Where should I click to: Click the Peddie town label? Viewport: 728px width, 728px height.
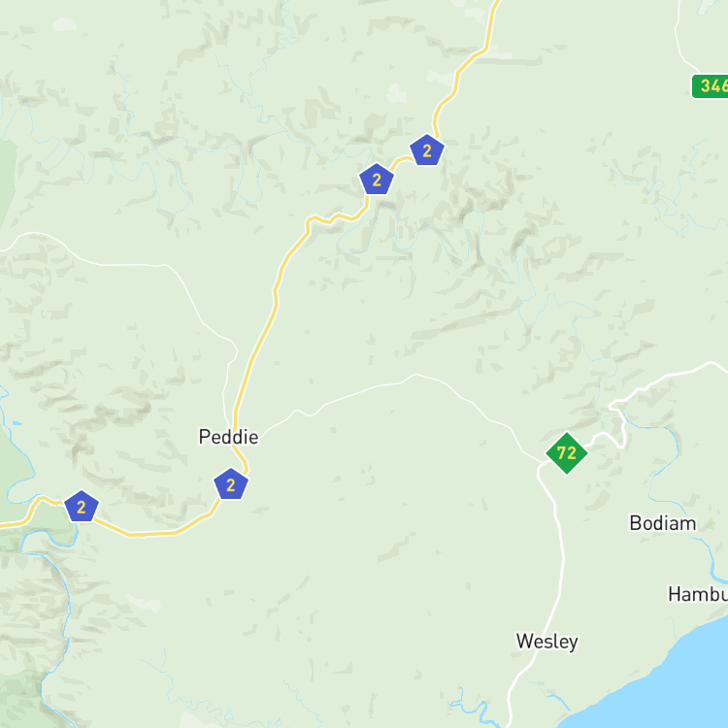click(228, 437)
